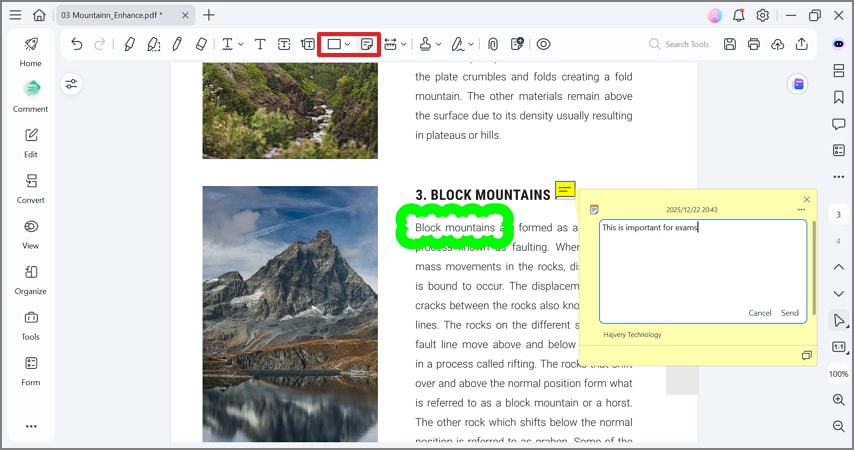Expand the signature dropdown arrow

tap(471, 45)
